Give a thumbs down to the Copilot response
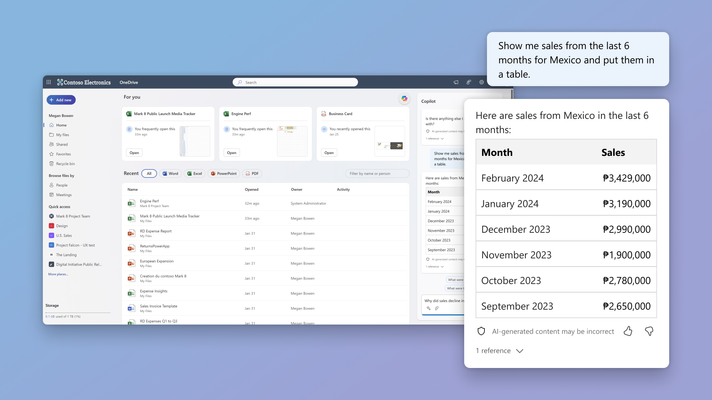Image resolution: width=712 pixels, height=400 pixels. click(649, 331)
